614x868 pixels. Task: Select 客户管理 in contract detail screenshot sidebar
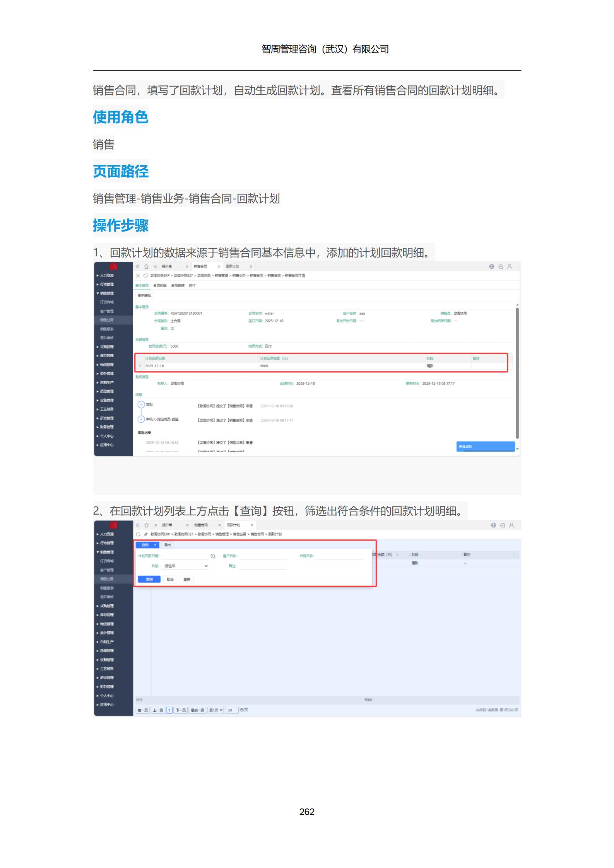point(107,311)
